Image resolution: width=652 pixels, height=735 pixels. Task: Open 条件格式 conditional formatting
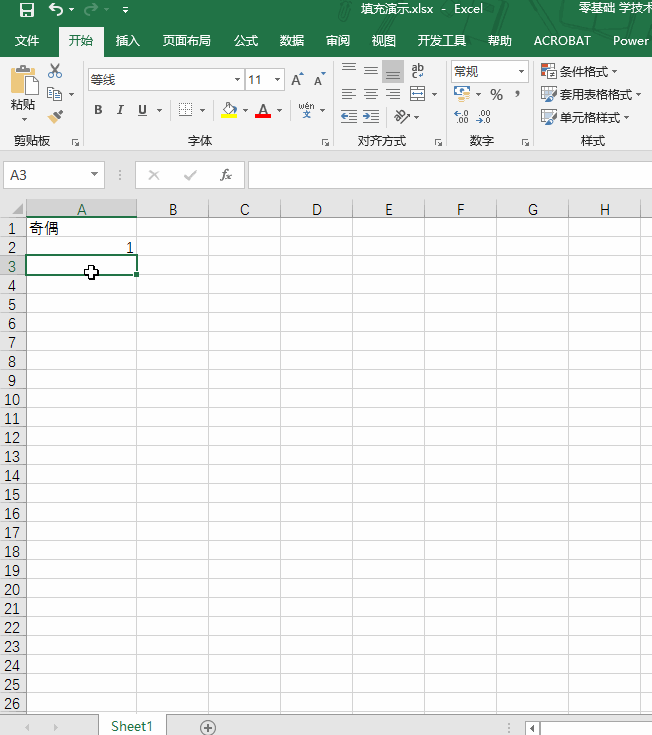[x=579, y=72]
